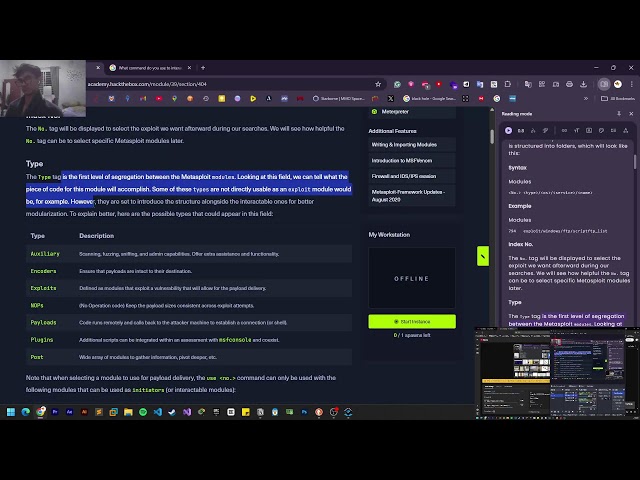This screenshot has height=480, width=640.
Task: Open the All Bookmarks folder
Action: [618, 98]
